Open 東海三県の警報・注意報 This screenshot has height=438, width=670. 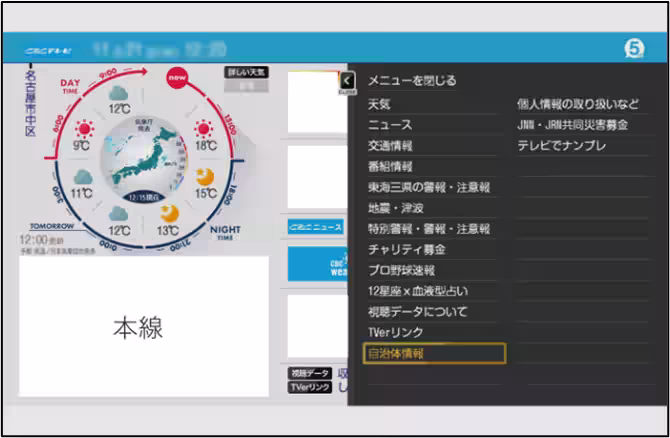(x=429, y=187)
